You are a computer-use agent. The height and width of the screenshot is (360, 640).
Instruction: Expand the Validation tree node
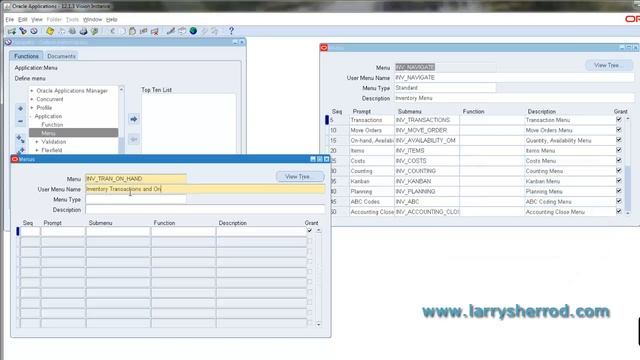(x=37, y=142)
